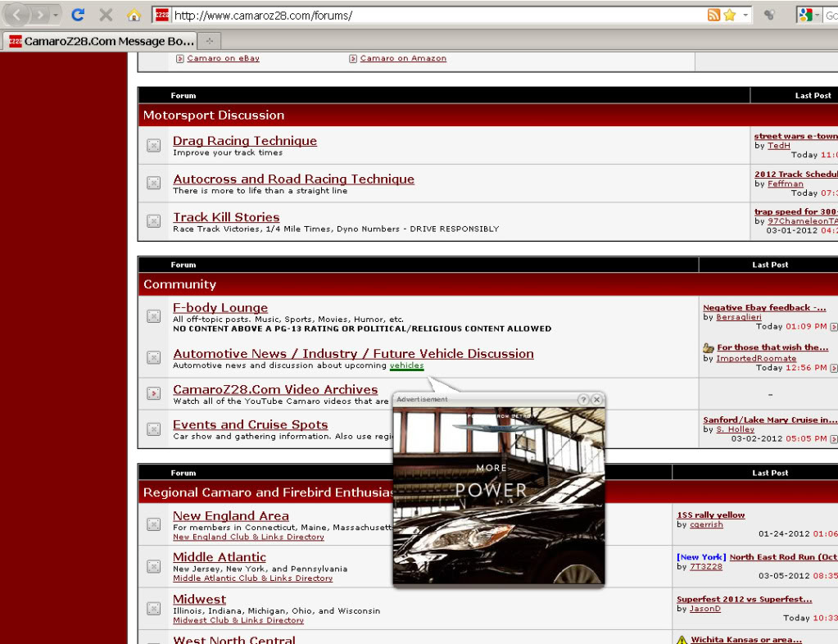Select the CamaroZ28.Com Message Board tab
This screenshot has width=838, height=644.
[101, 41]
